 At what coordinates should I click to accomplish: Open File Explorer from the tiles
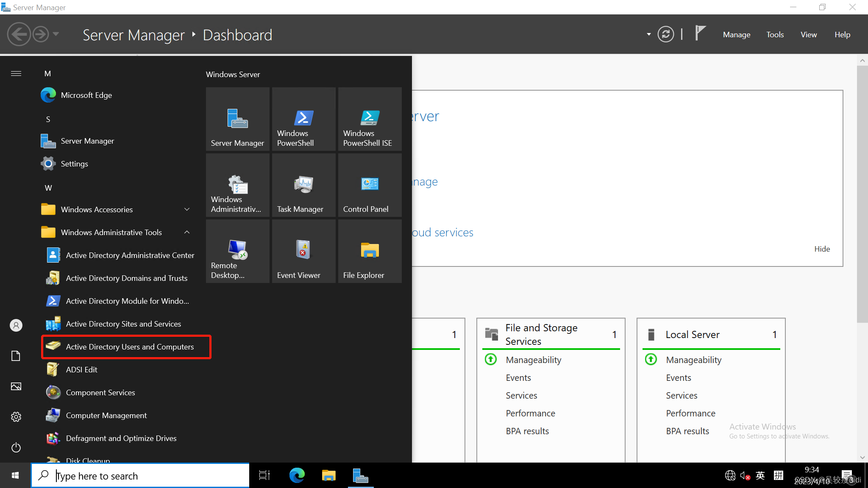(370, 251)
